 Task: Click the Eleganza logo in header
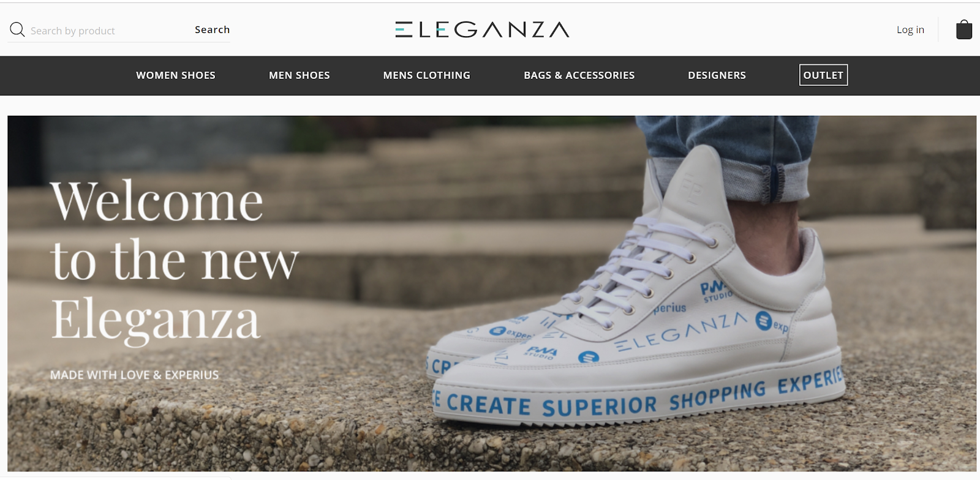point(482,29)
